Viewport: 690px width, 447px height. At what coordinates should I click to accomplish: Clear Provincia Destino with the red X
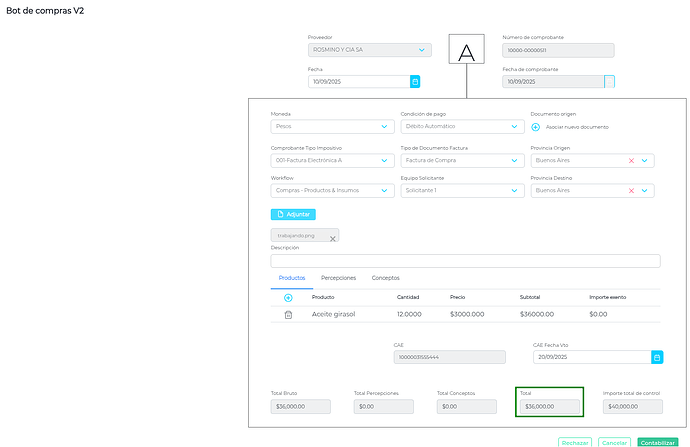pyautogui.click(x=631, y=191)
